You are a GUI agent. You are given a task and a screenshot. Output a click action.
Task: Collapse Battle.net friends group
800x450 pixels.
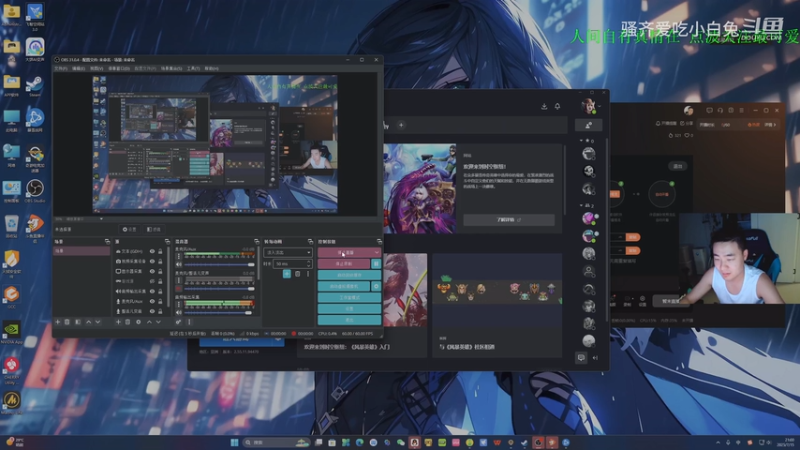click(x=582, y=205)
